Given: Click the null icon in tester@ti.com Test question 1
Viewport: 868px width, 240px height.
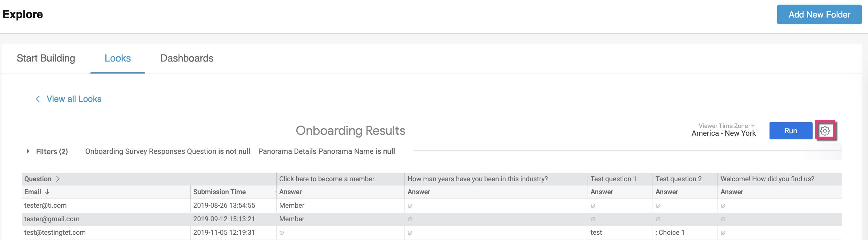Looking at the screenshot, I should pyautogui.click(x=593, y=206).
